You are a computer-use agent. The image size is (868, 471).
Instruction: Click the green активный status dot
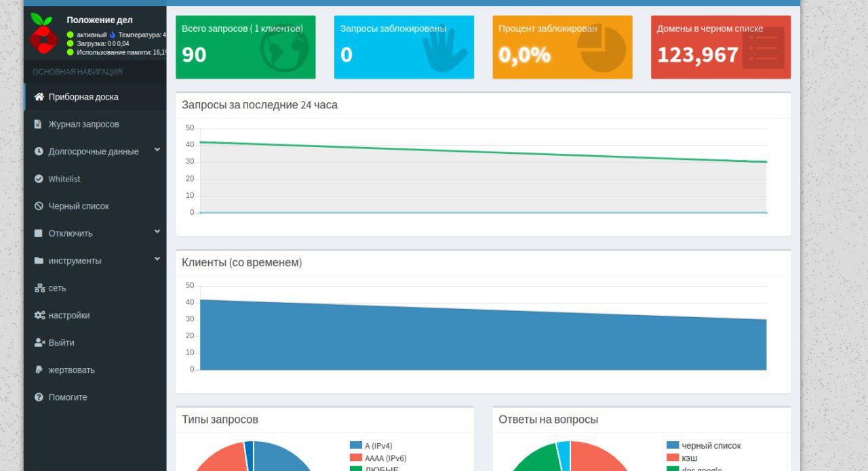click(x=71, y=35)
